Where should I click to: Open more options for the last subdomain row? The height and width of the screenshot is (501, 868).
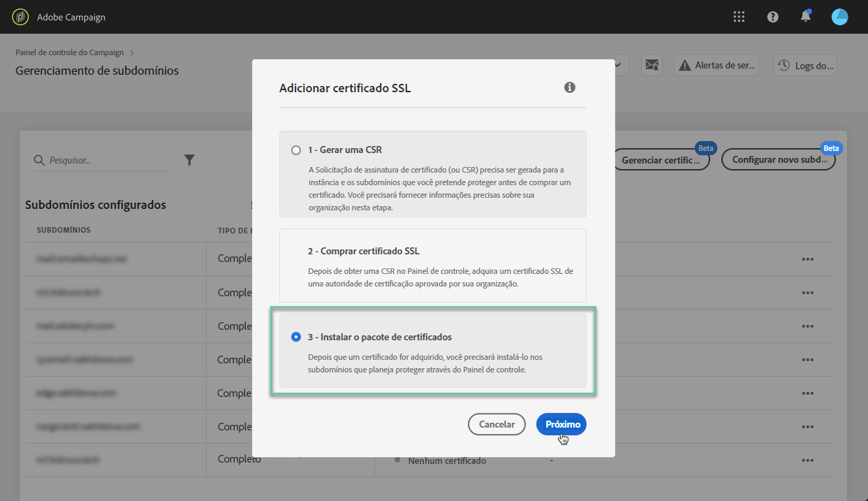[808, 460]
